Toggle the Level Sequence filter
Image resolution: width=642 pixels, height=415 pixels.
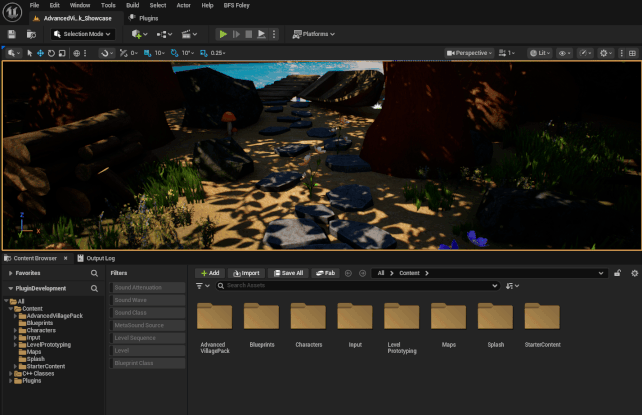click(x=147, y=338)
